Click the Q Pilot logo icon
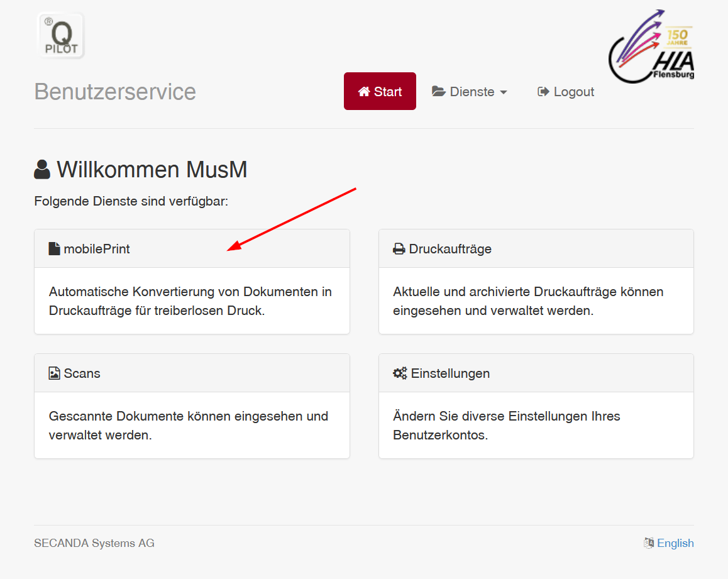The image size is (728, 579). (61, 36)
